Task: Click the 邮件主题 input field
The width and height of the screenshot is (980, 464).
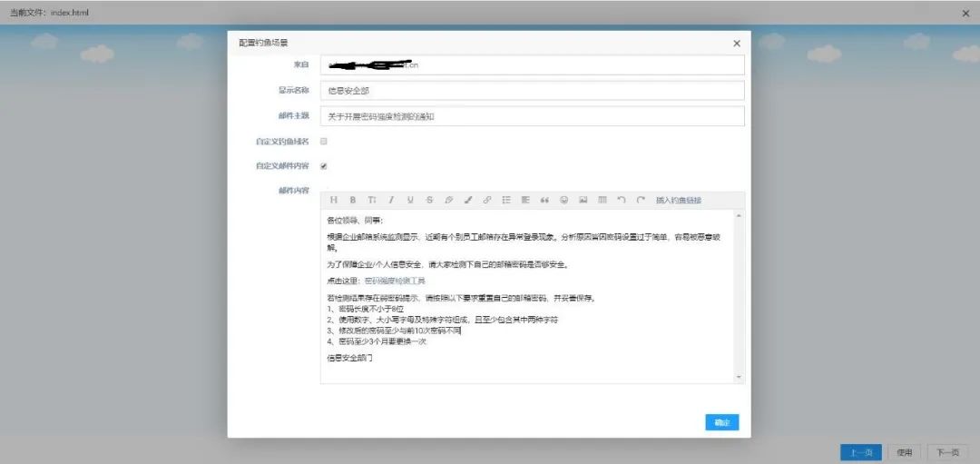Action: click(532, 116)
